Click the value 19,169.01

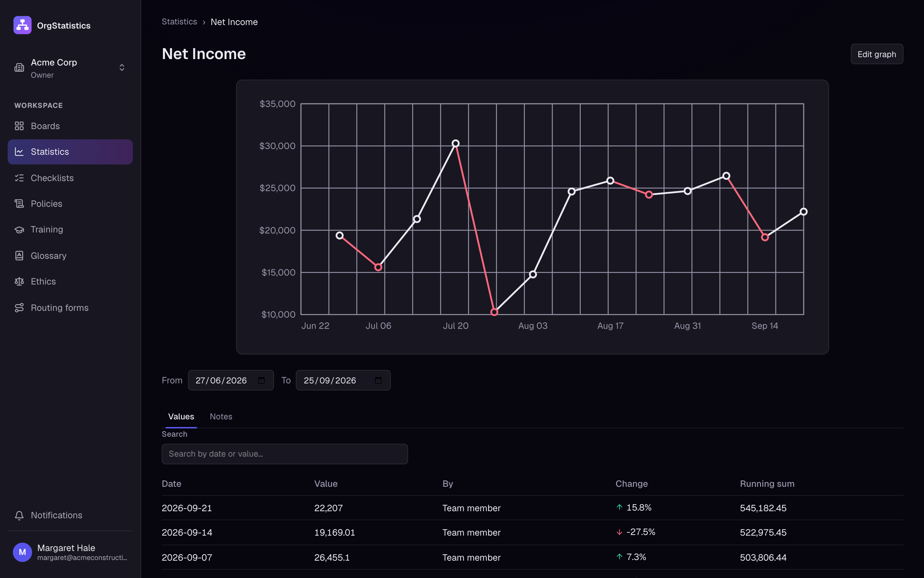[x=335, y=532]
